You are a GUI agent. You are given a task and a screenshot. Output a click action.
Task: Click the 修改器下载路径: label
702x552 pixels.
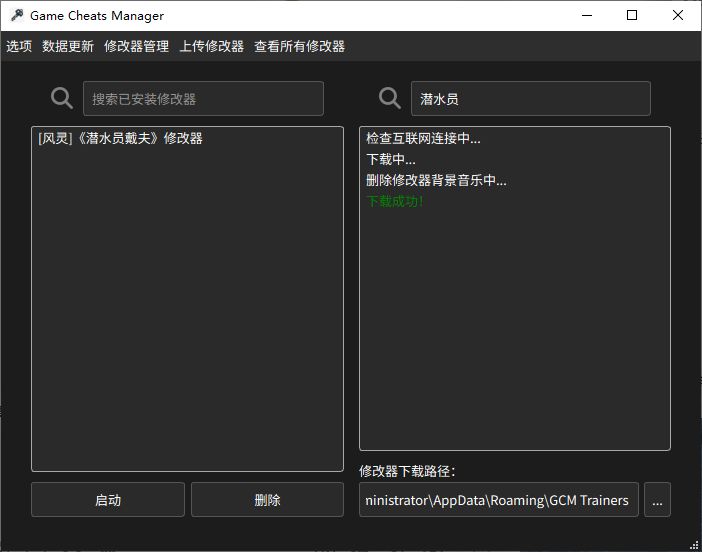[407, 471]
